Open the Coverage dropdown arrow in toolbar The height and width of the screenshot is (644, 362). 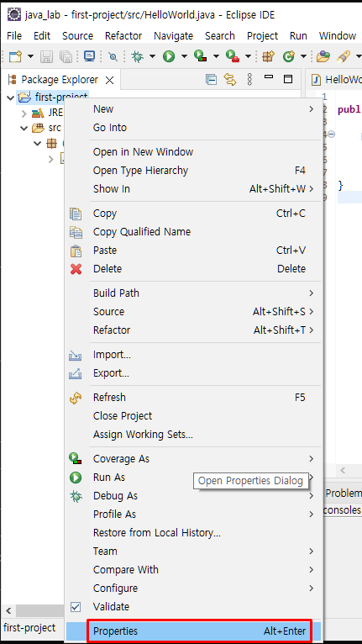pos(216,56)
